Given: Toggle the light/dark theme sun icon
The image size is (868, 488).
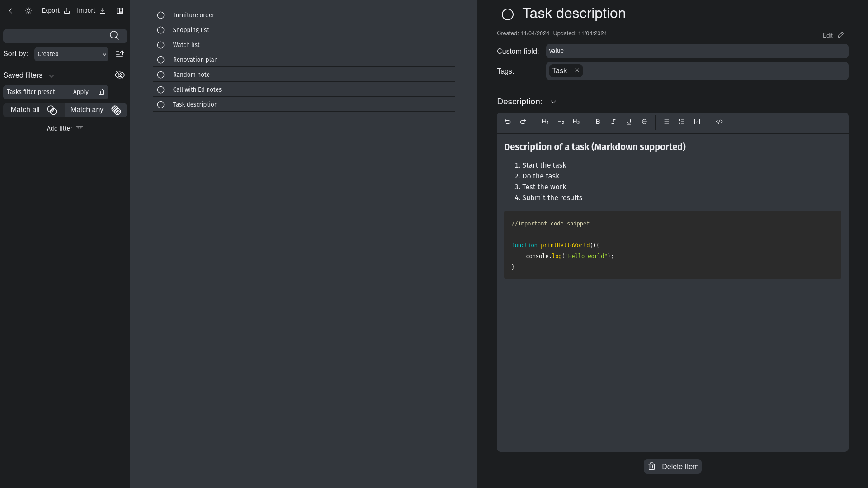Looking at the screenshot, I should 28,11.
